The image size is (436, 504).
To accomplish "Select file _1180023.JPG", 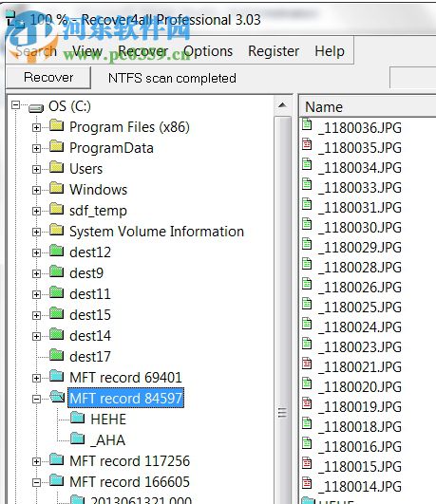I will click(x=360, y=347).
